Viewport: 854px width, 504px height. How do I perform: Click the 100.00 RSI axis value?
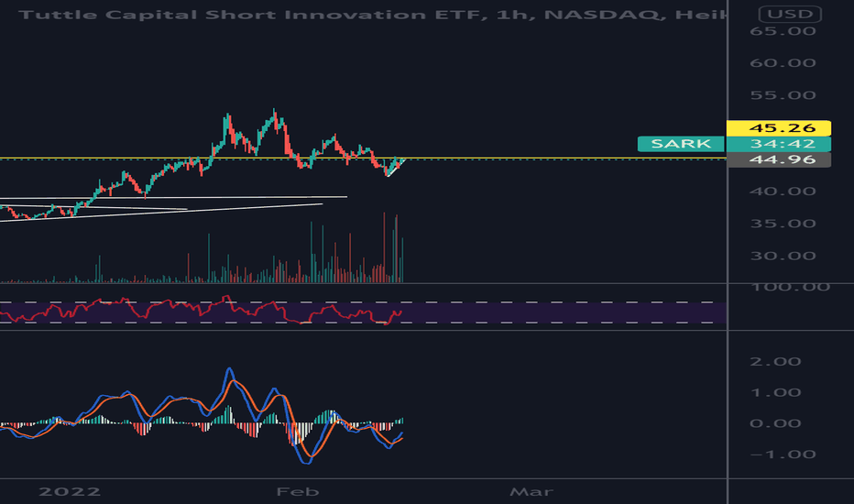[x=790, y=287]
